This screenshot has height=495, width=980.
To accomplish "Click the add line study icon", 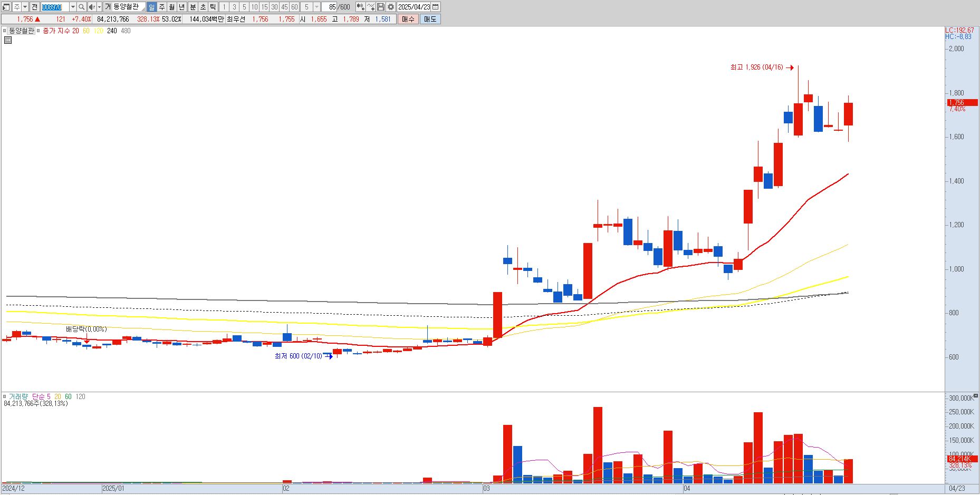I will click(371, 7).
